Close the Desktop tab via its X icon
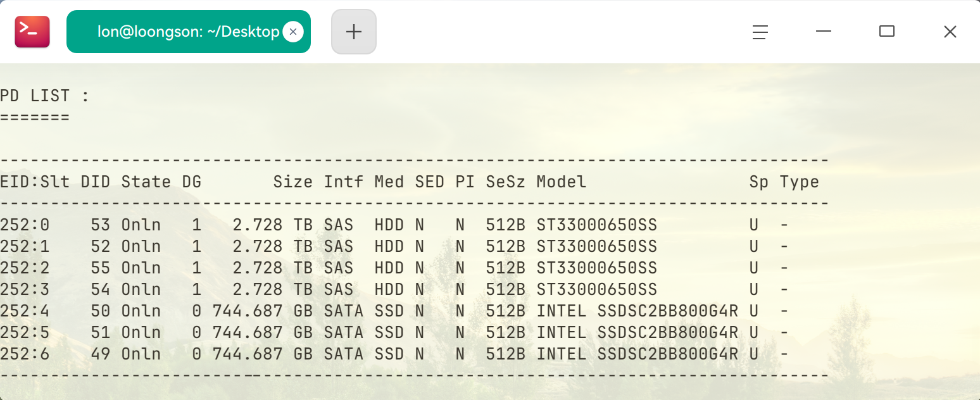 coord(292,32)
